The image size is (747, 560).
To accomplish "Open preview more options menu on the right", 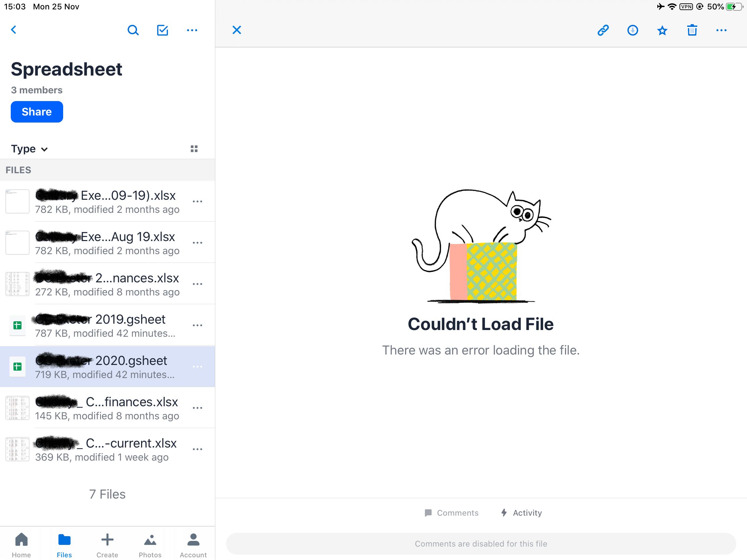I will click(x=721, y=30).
